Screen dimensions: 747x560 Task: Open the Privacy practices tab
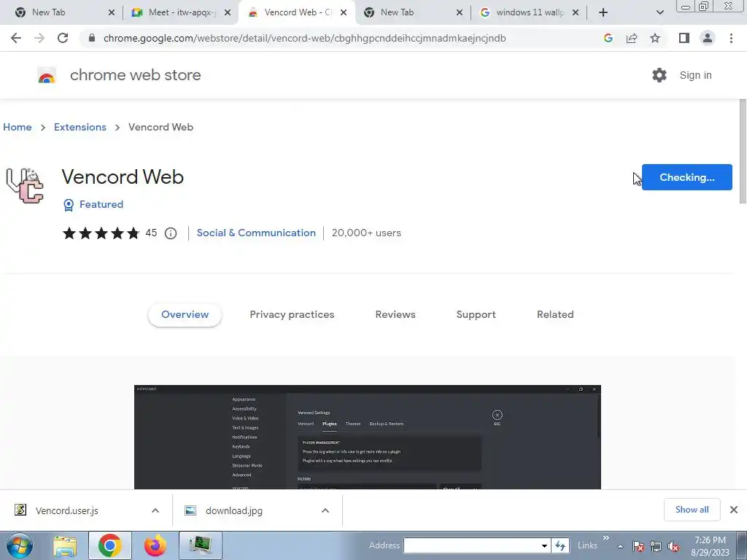pos(292,315)
